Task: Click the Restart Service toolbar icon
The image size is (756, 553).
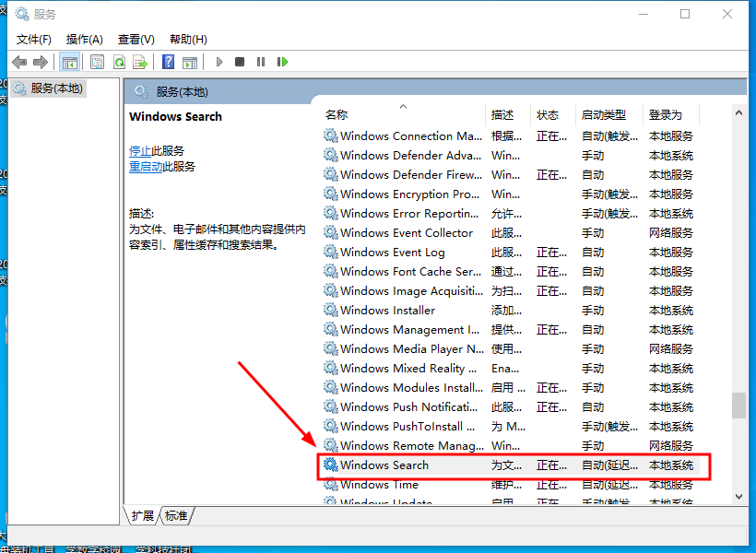Action: [x=282, y=62]
